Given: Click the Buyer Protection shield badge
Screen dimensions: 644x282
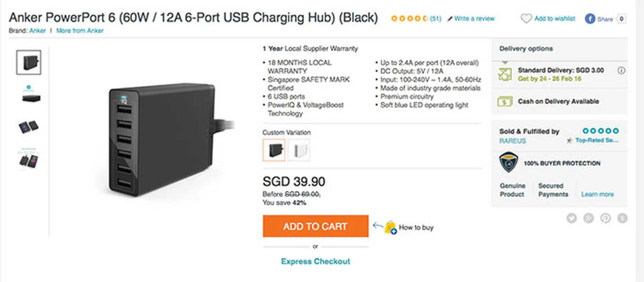Looking at the screenshot, I should pyautogui.click(x=508, y=162).
